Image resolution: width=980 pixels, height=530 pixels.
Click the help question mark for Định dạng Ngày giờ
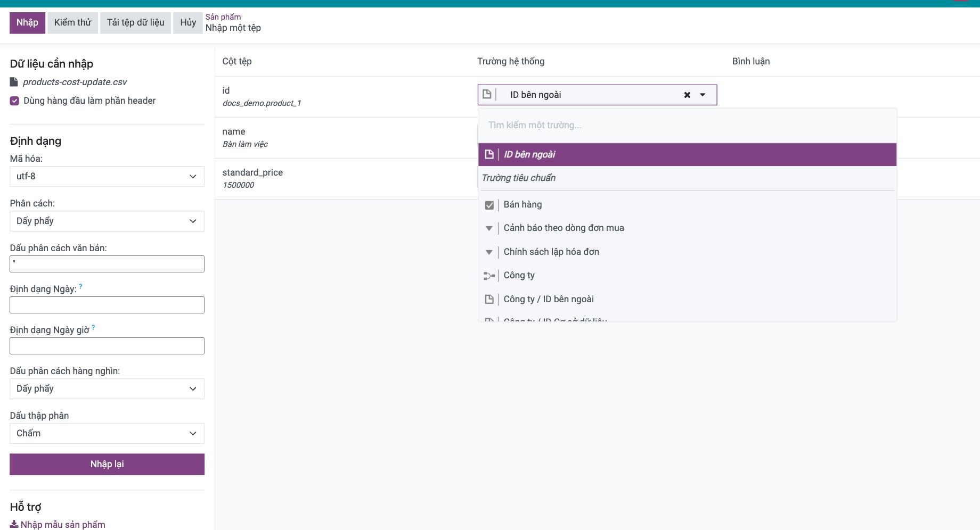pyautogui.click(x=93, y=327)
